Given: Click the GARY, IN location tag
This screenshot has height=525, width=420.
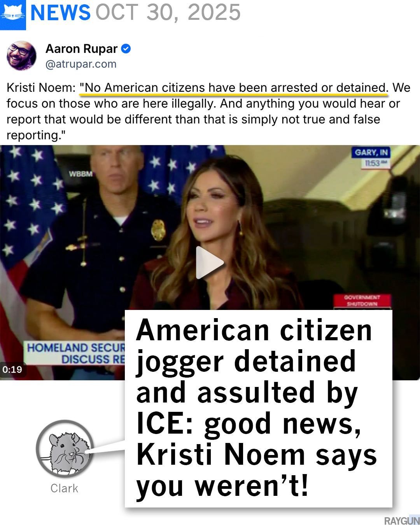Looking at the screenshot, I should tap(371, 152).
